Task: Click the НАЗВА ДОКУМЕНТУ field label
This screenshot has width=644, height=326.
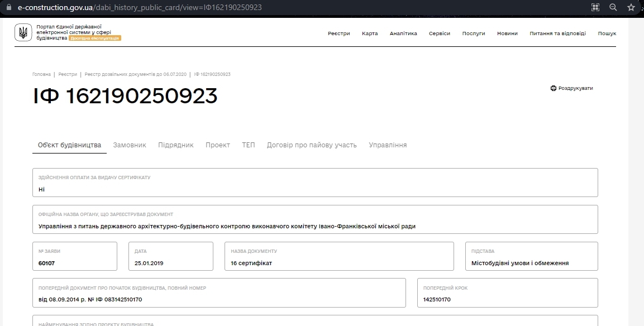Action: 254,251
